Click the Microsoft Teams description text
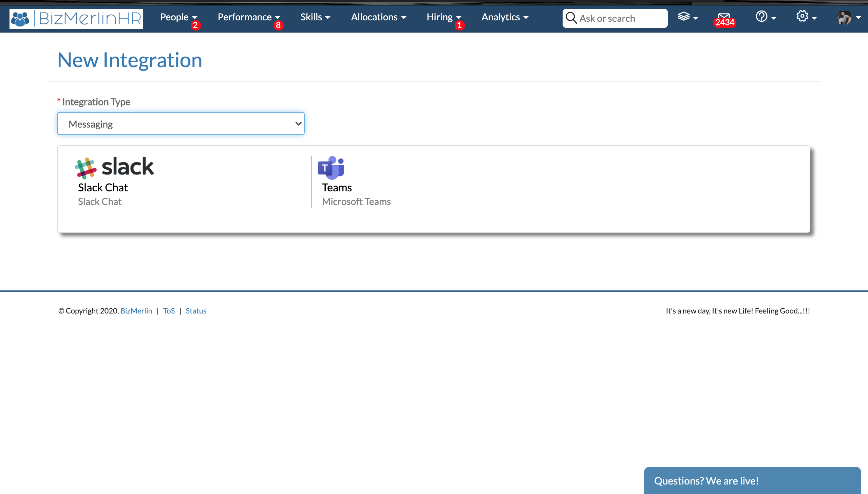This screenshot has height=494, width=868. pyautogui.click(x=356, y=202)
